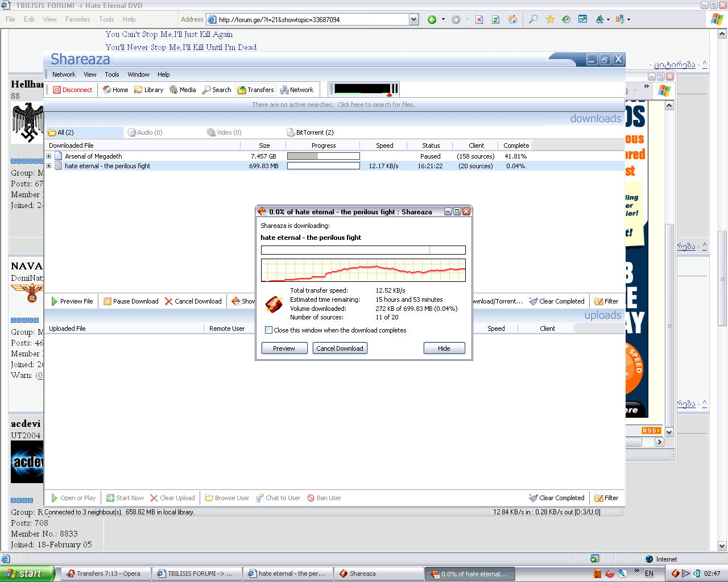728x582 pixels.
Task: Open Filter in the uploads toolbar
Action: click(606, 498)
